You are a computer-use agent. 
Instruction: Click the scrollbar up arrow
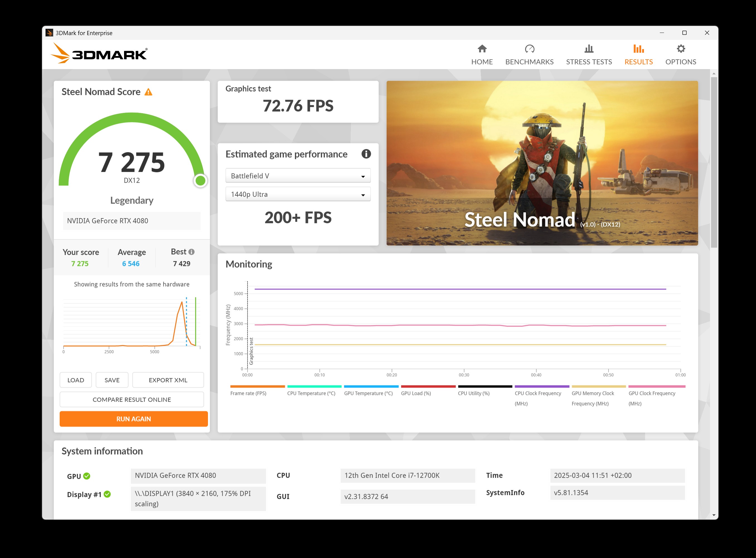(x=714, y=73)
